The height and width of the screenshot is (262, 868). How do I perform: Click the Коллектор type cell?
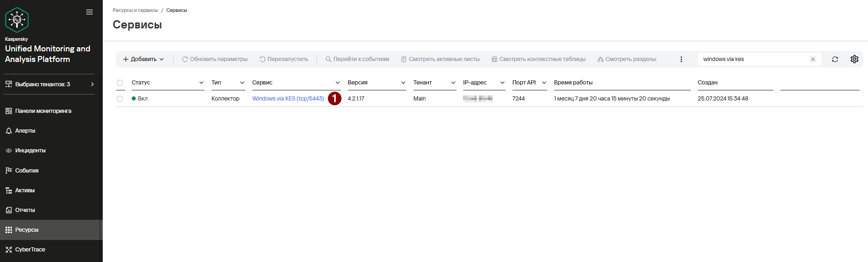225,99
